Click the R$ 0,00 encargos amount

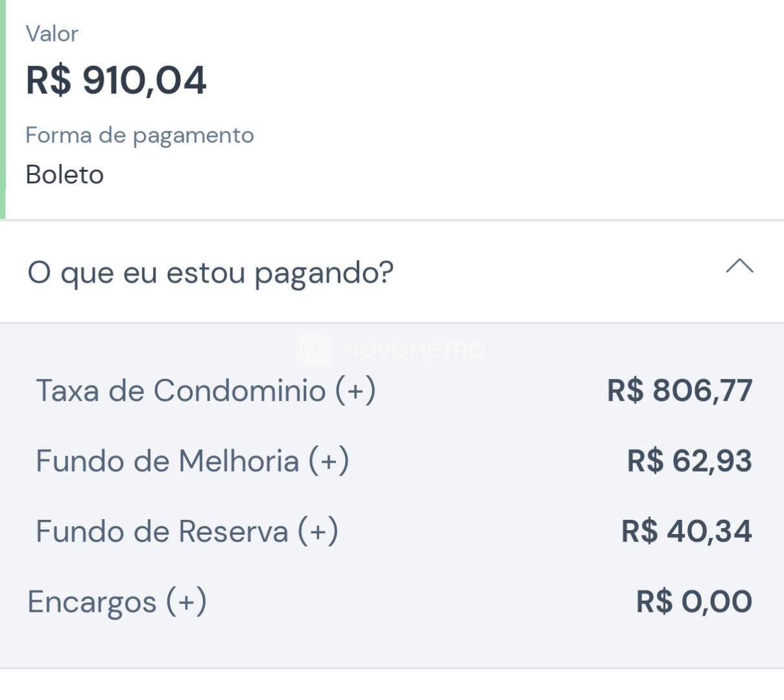point(694,601)
